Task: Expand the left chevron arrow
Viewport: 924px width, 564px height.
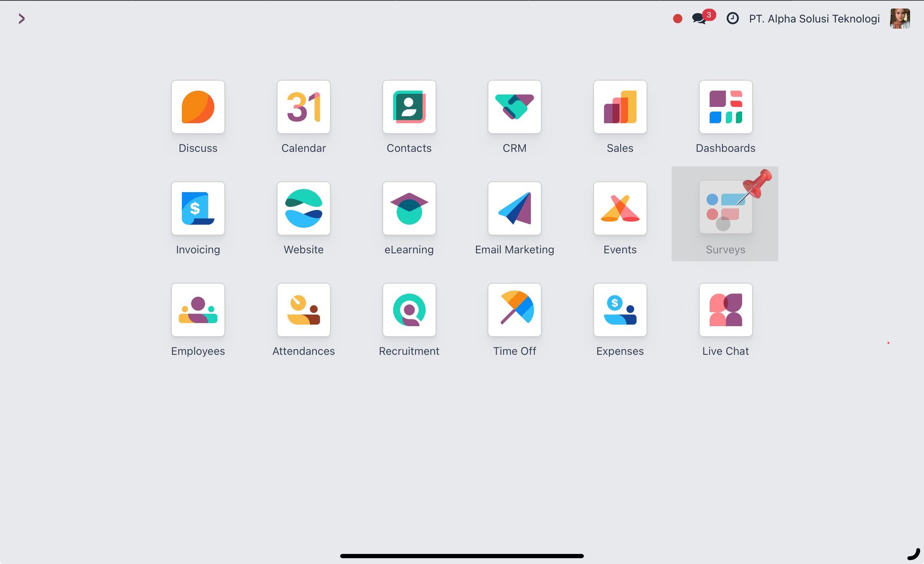Action: (21, 19)
